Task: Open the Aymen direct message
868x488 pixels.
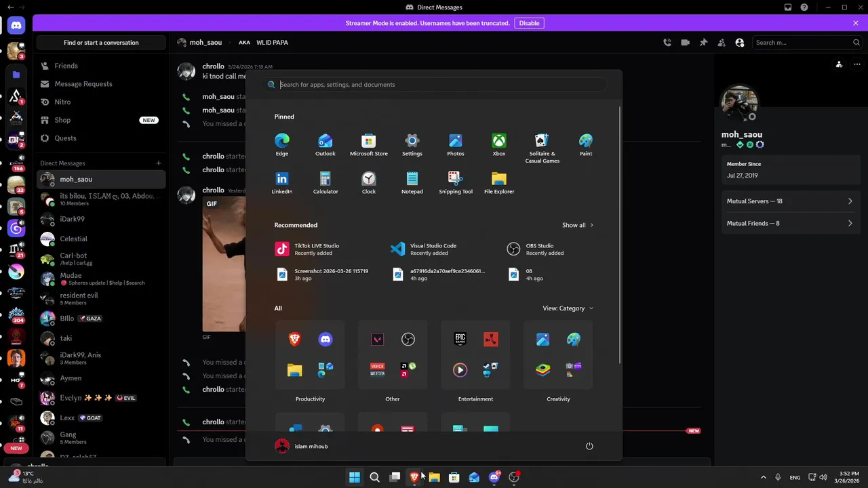Action: click(x=101, y=378)
